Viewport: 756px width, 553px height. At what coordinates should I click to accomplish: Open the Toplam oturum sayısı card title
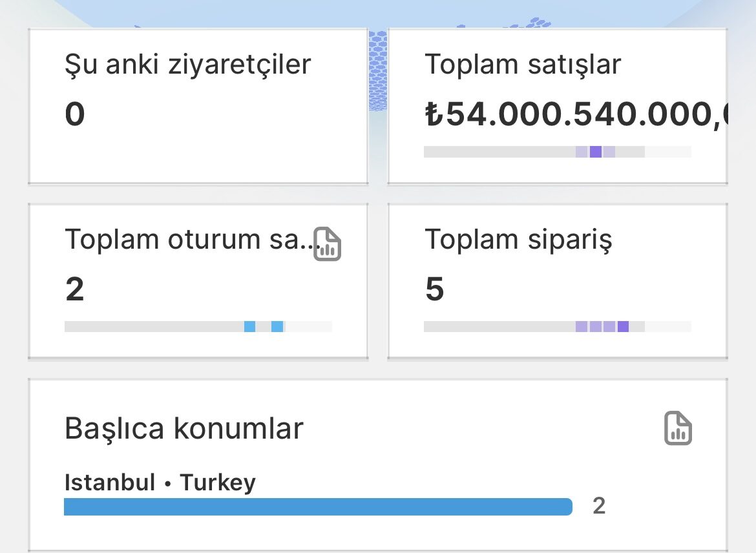[x=191, y=239]
